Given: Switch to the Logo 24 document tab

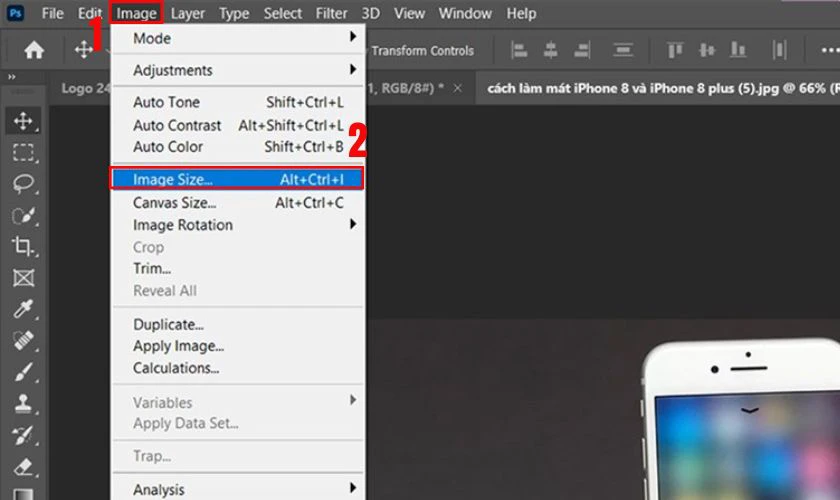Looking at the screenshot, I should tap(85, 88).
